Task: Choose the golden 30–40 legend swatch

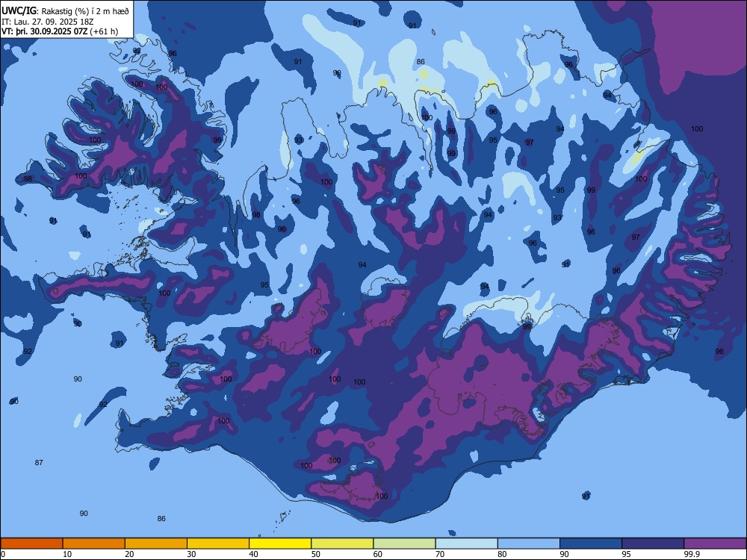Action: (218, 544)
